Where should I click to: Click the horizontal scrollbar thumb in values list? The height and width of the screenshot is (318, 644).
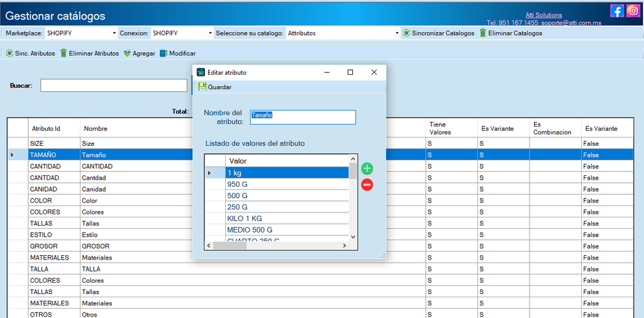tap(230, 245)
